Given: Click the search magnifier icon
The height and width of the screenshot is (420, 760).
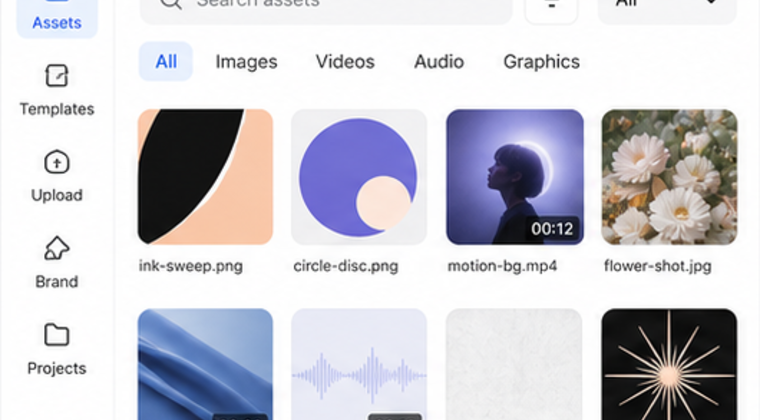Looking at the screenshot, I should pos(171,4).
